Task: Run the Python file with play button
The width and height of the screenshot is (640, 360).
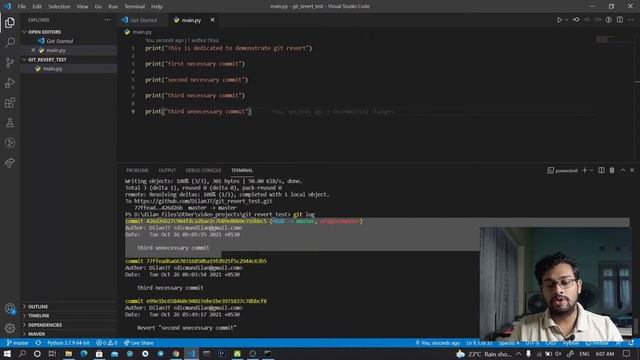Action: (559, 20)
